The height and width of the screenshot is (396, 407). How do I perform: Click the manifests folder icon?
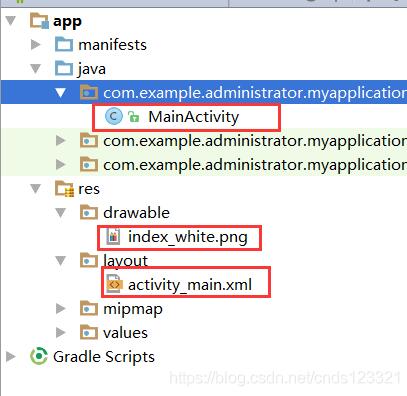[64, 45]
